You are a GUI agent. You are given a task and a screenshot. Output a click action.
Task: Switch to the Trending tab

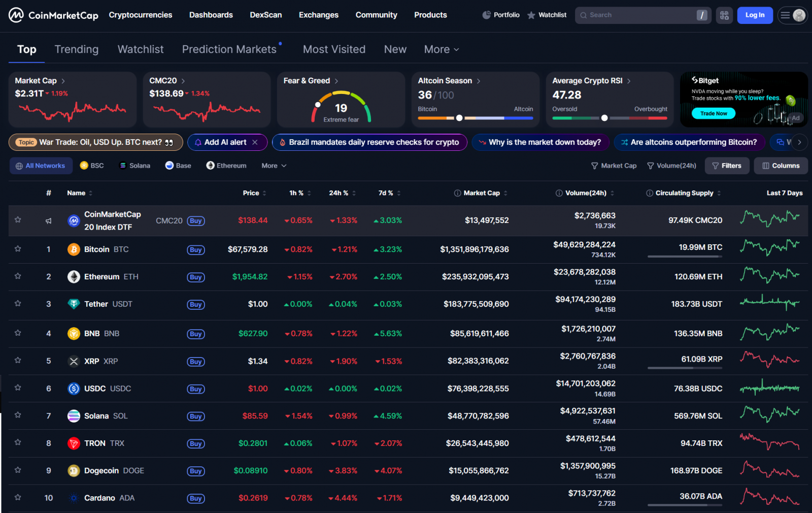[x=77, y=49]
